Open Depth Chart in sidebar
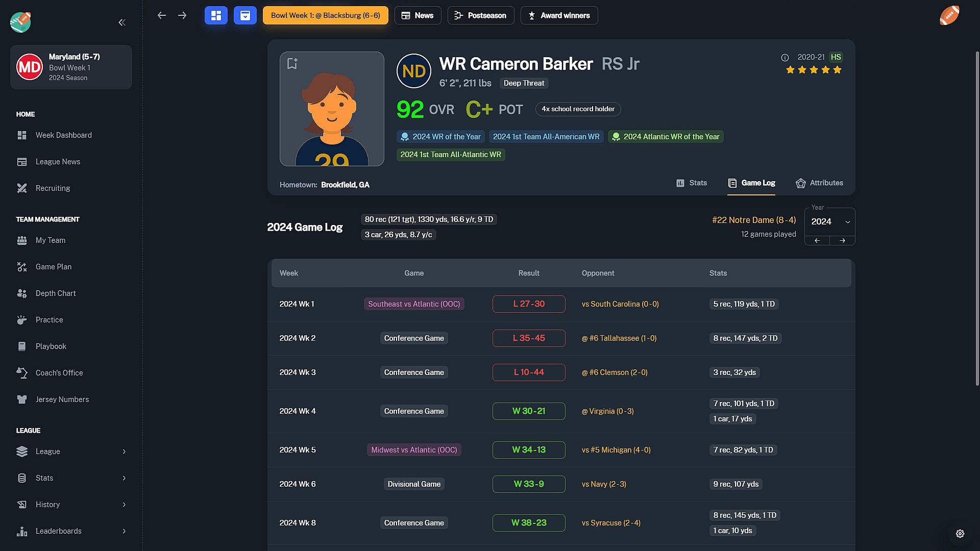This screenshot has width=980, height=551. coord(56,293)
